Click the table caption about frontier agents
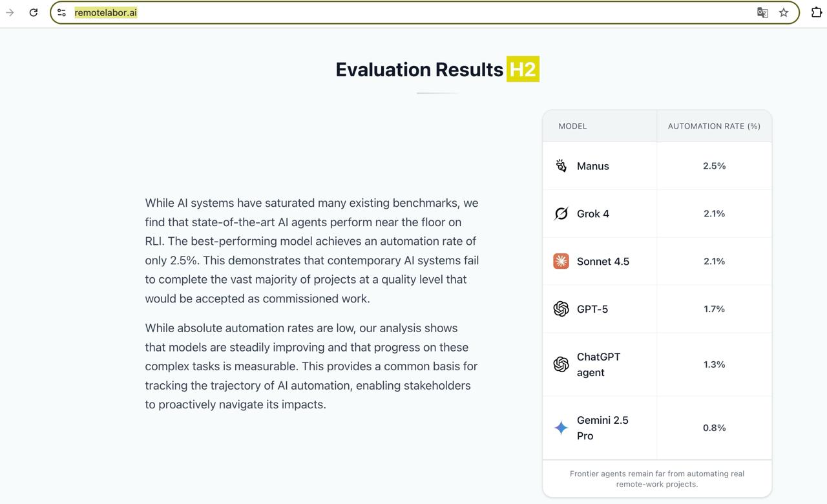827x504 pixels. (x=656, y=479)
